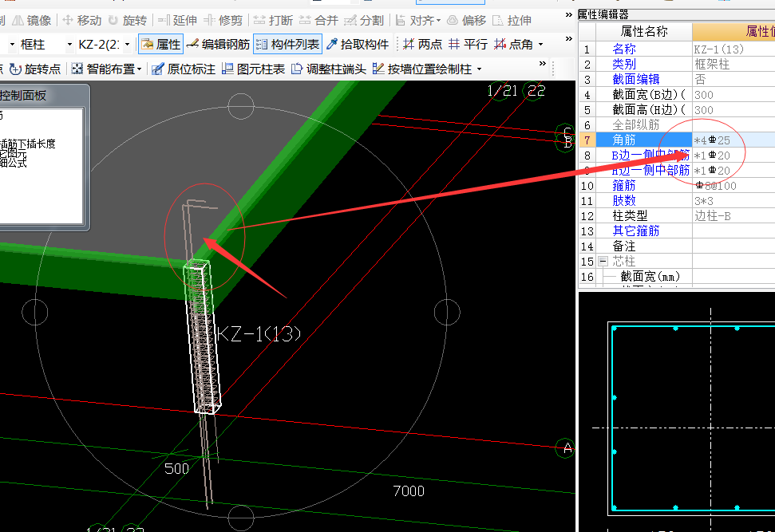Click the 芯柱 截面宽(mm) row
The image size is (775, 532).
(x=677, y=277)
